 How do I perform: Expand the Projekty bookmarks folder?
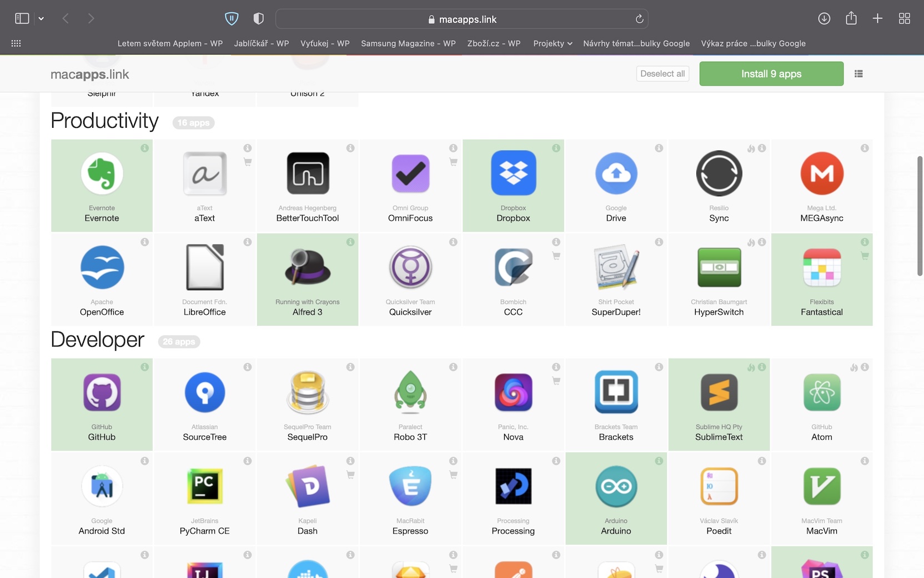click(553, 43)
